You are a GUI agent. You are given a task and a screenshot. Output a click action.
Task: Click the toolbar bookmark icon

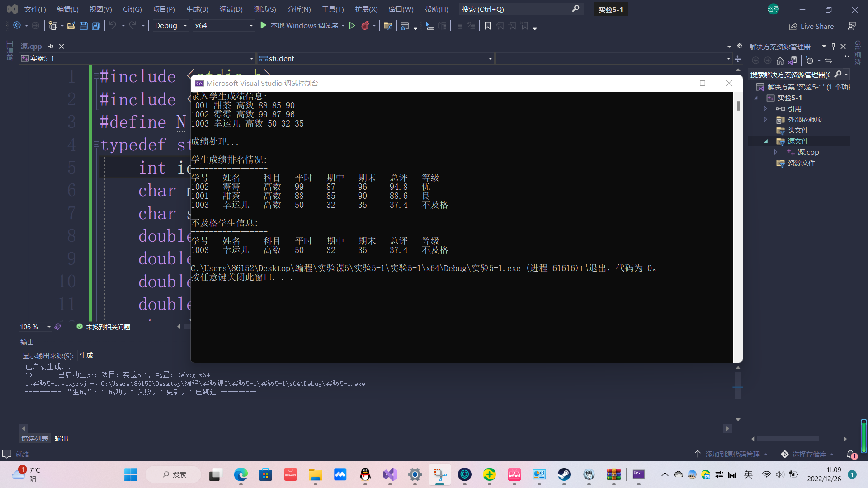488,26
